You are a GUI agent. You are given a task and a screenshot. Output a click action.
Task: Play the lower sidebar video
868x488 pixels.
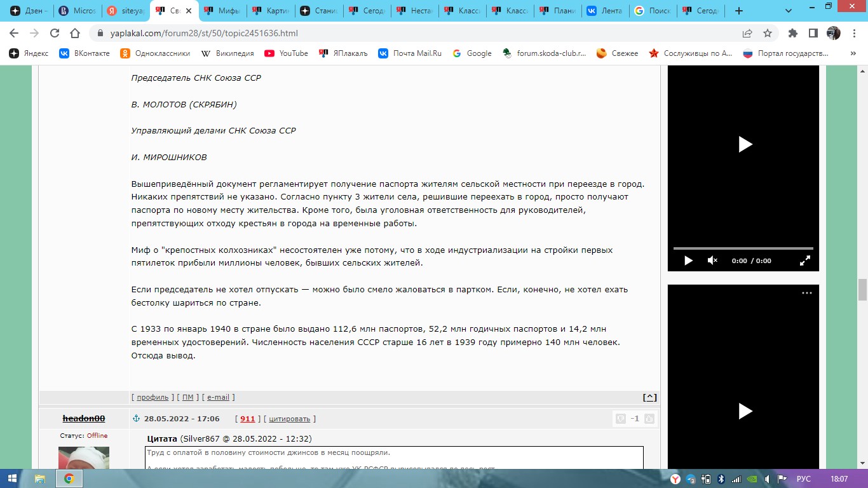point(745,411)
